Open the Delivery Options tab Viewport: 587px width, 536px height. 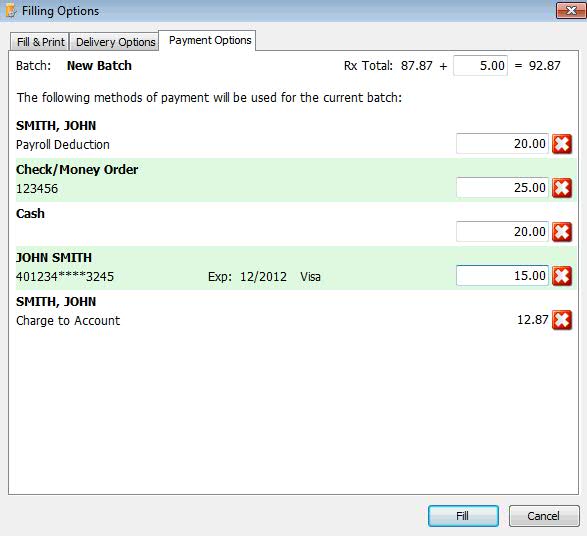pos(115,42)
